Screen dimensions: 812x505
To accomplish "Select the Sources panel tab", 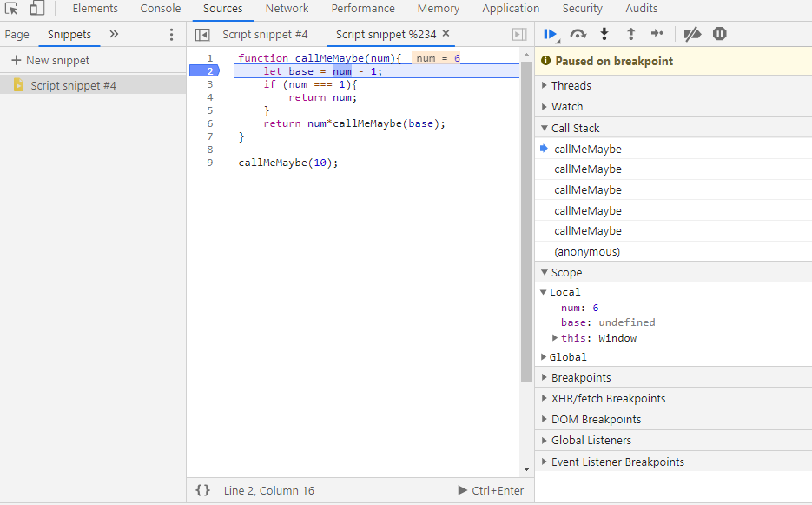I will tap(222, 9).
